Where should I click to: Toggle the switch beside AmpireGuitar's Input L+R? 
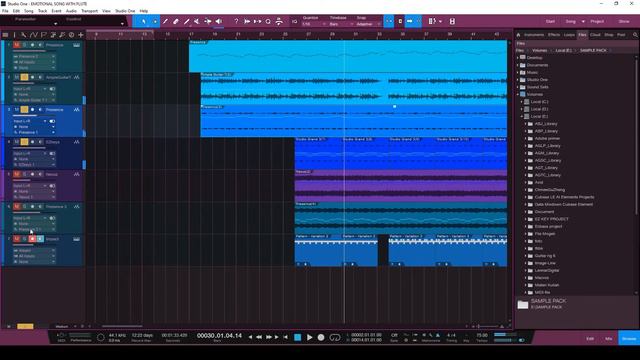click(52, 89)
